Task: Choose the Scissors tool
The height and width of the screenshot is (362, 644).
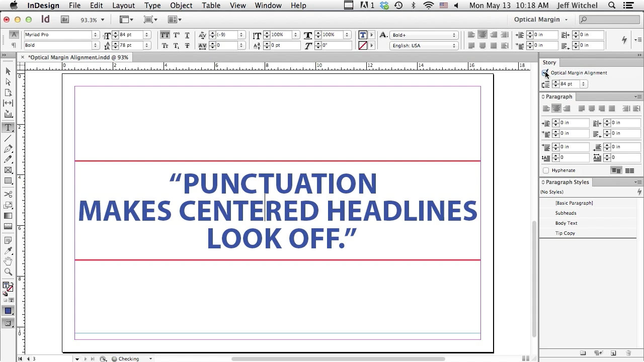Action: (x=8, y=194)
